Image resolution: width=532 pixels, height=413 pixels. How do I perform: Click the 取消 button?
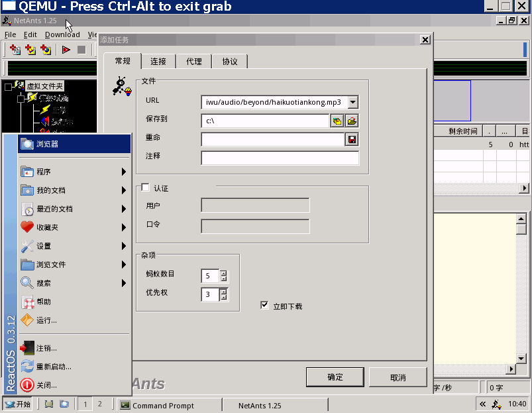click(398, 377)
